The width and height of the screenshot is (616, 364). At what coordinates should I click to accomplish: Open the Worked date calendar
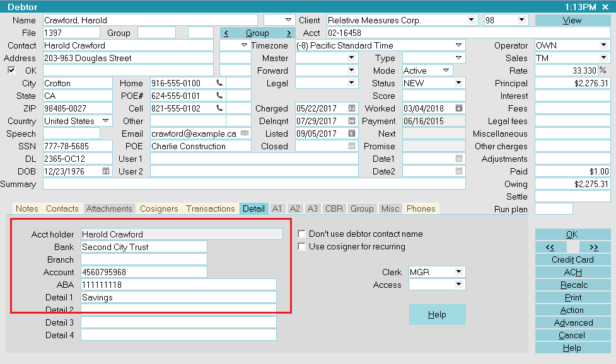pos(458,108)
